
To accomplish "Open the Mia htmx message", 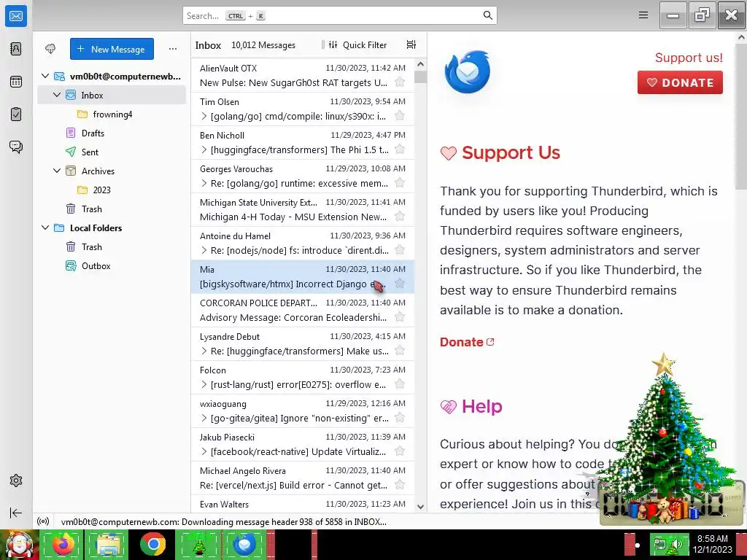I will click(x=303, y=276).
